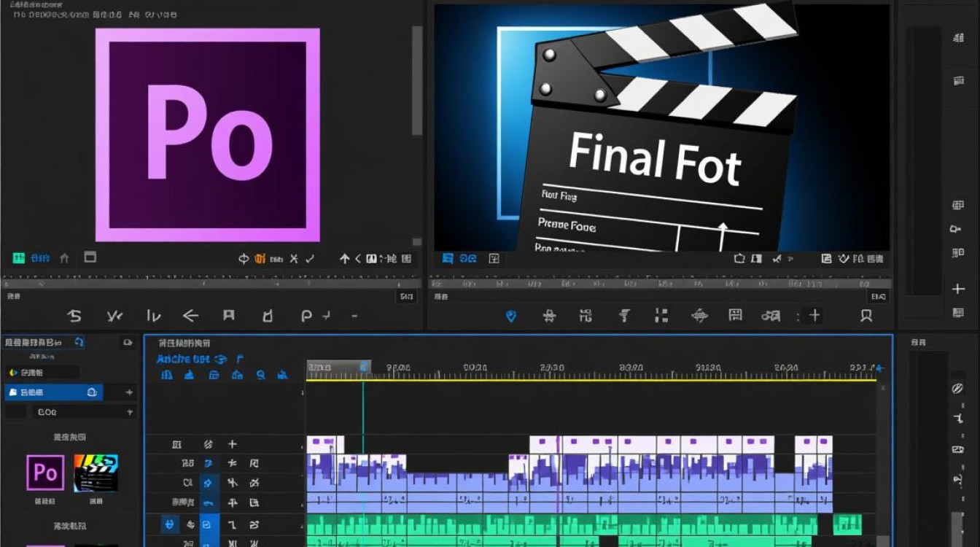This screenshot has height=547, width=980.
Task: Click the blue location pin icon in program controls
Action: [511, 316]
